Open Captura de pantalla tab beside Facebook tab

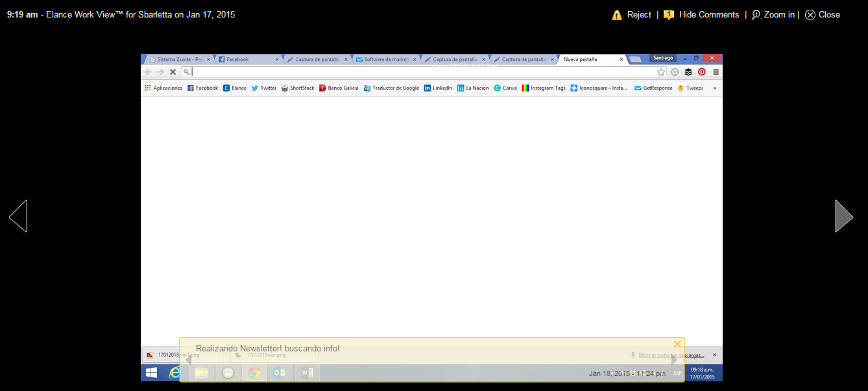point(317,59)
